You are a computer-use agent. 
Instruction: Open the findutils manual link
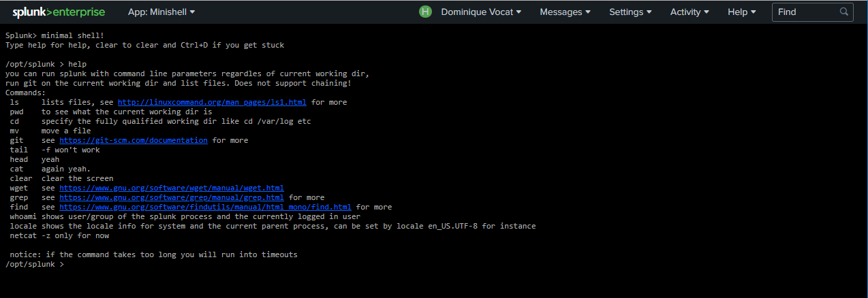tap(205, 207)
